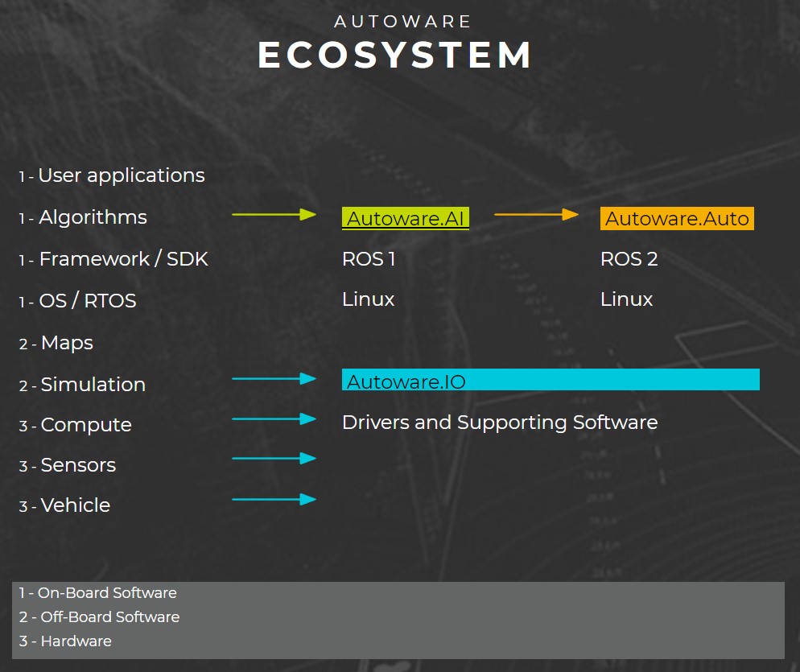This screenshot has width=800, height=672.
Task: Select the ROS 1 text
Action: click(x=369, y=259)
